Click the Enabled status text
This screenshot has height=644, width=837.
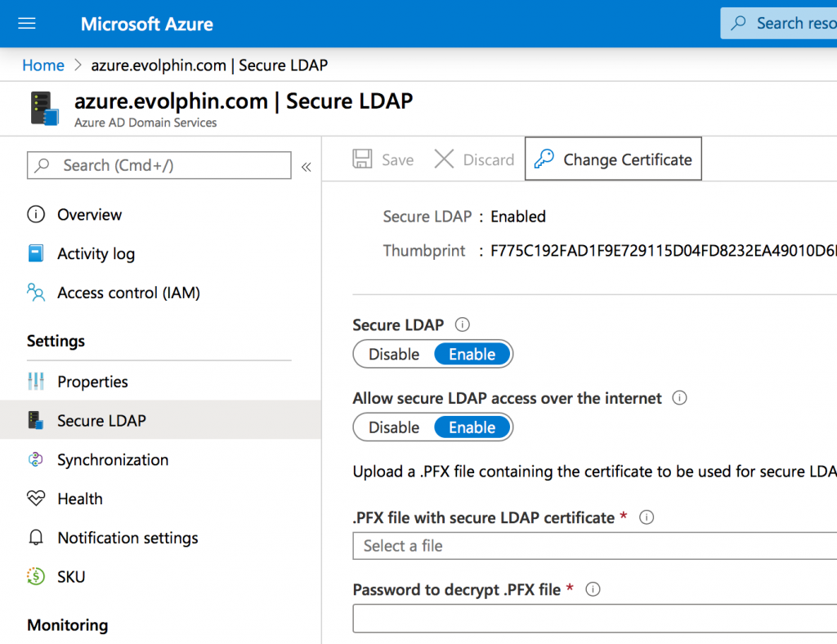click(x=518, y=216)
